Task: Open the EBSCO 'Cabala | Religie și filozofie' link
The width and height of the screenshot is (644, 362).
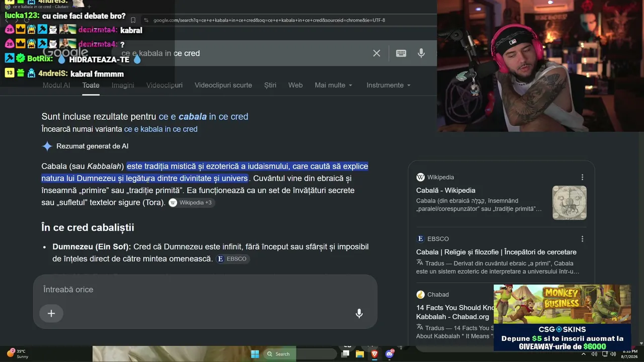Action: click(x=496, y=252)
